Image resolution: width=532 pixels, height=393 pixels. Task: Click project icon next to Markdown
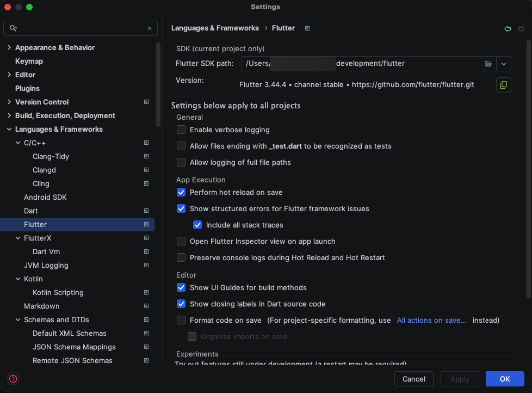coord(146,306)
